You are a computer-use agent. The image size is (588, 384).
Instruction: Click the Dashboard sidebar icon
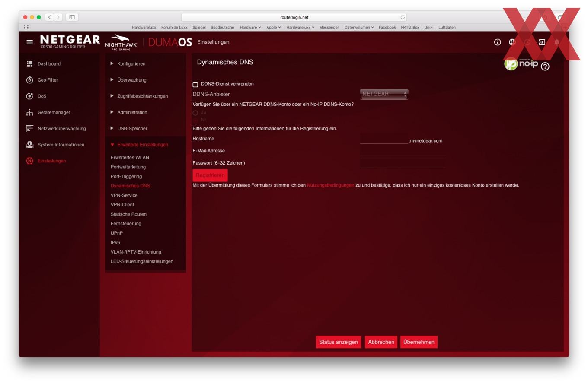click(x=29, y=64)
